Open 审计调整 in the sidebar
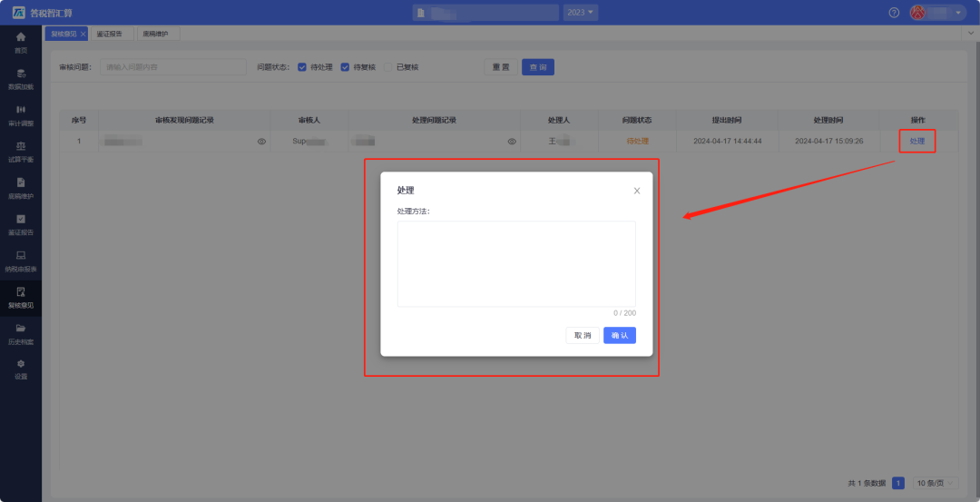This screenshot has width=980, height=502. (21, 115)
